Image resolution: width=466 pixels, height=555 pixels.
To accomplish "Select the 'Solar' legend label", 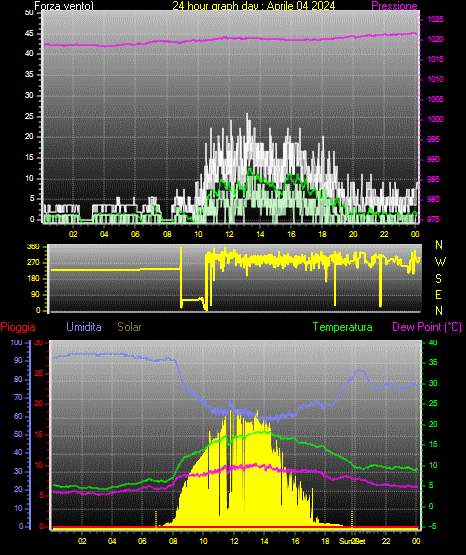I will coord(129,327).
